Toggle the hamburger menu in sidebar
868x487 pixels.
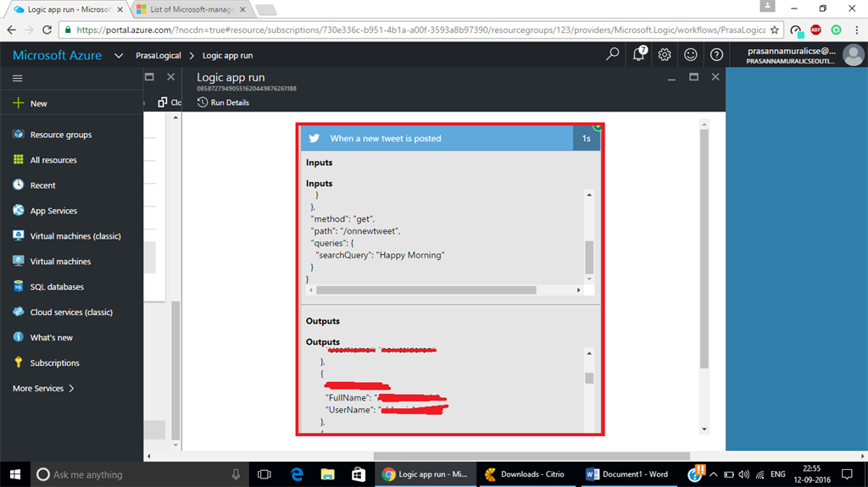pos(18,78)
